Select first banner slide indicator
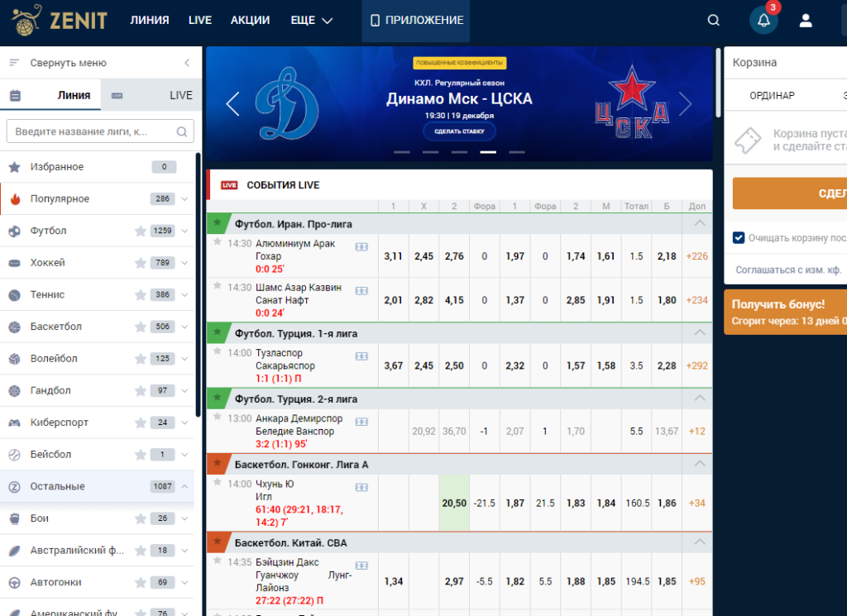Screen dimensions: 847x616 [x=401, y=152]
